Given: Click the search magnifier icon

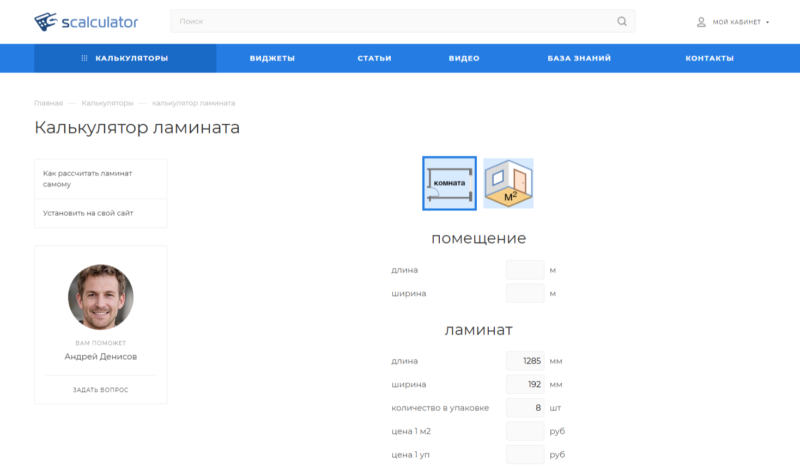Looking at the screenshot, I should [x=621, y=21].
